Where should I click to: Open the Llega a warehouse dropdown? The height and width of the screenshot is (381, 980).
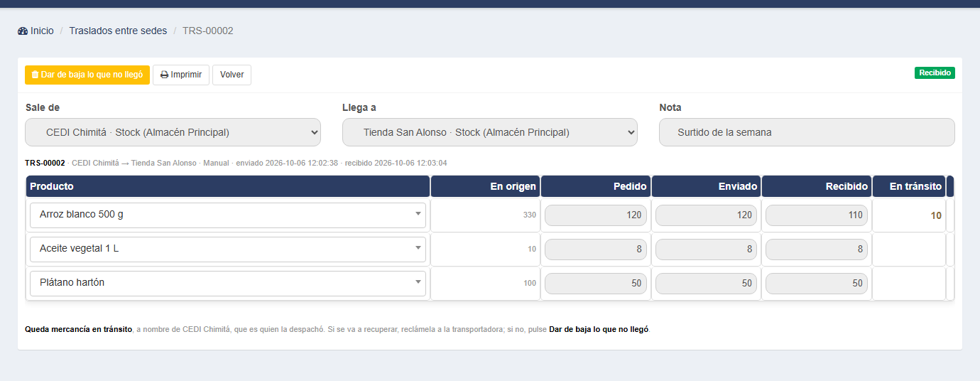[x=490, y=132]
